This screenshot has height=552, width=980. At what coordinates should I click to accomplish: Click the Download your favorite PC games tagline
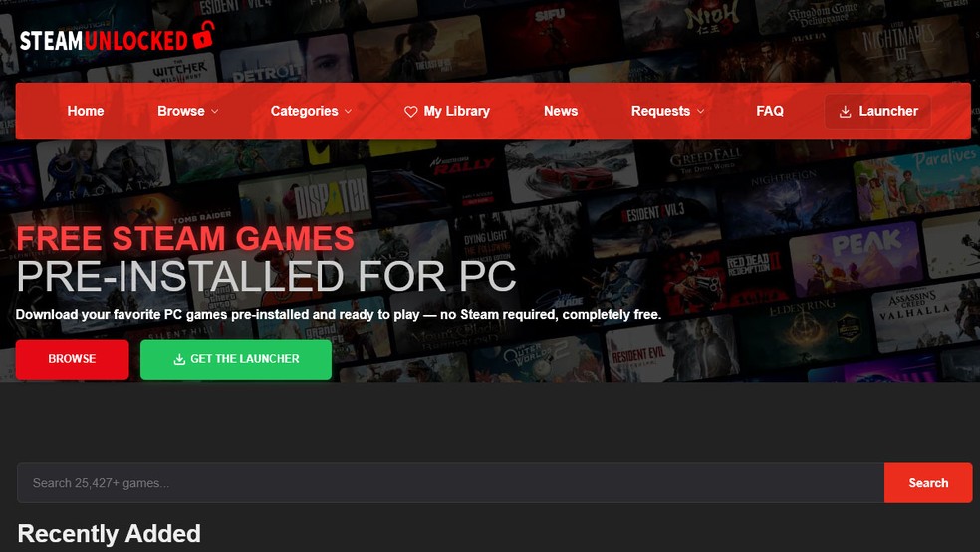tap(339, 315)
